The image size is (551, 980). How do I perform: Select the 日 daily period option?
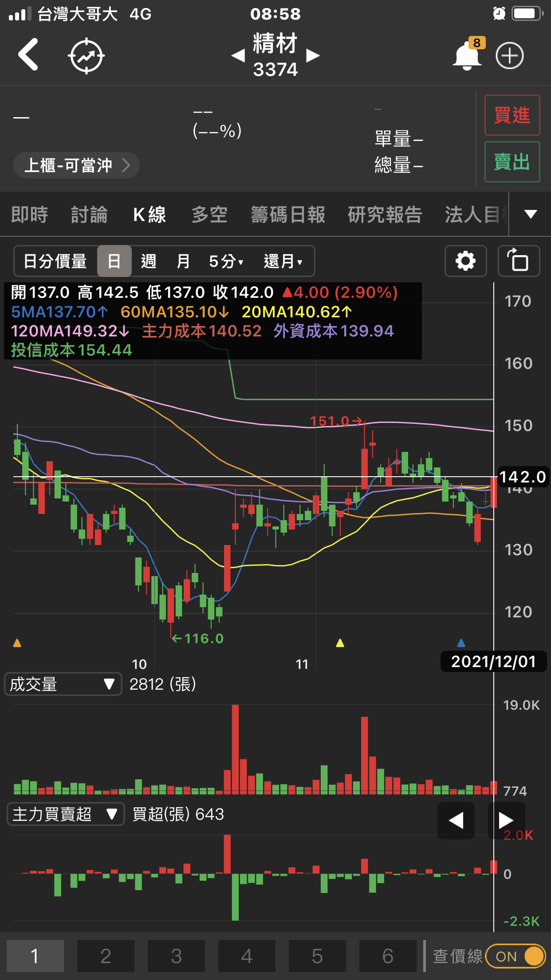(x=114, y=261)
